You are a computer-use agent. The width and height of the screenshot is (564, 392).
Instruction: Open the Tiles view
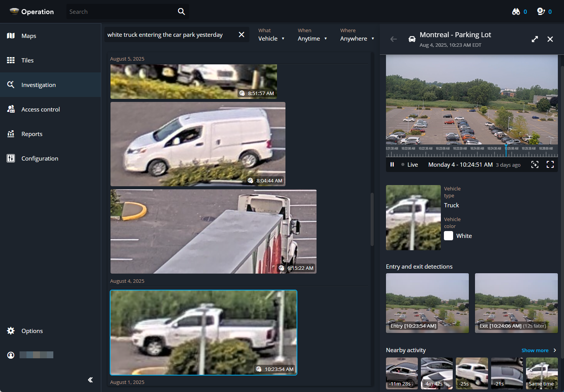point(27,60)
